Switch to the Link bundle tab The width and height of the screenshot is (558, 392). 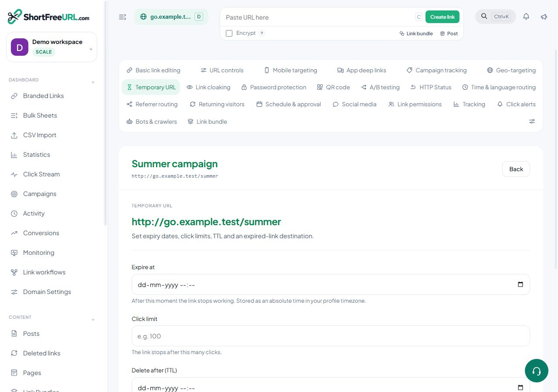pyautogui.click(x=207, y=122)
